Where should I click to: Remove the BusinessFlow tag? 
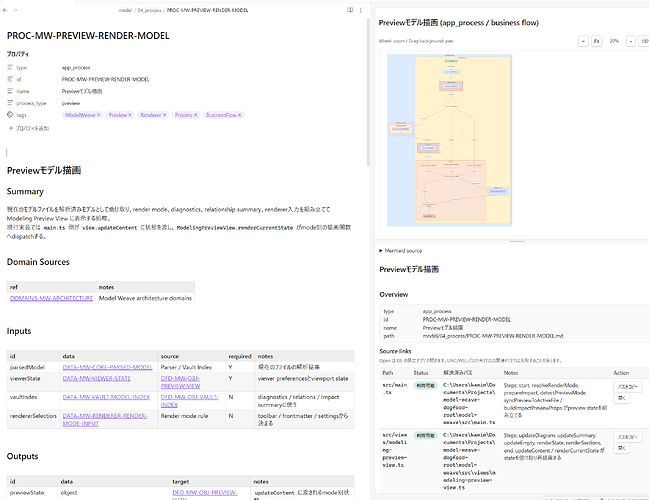240,115
